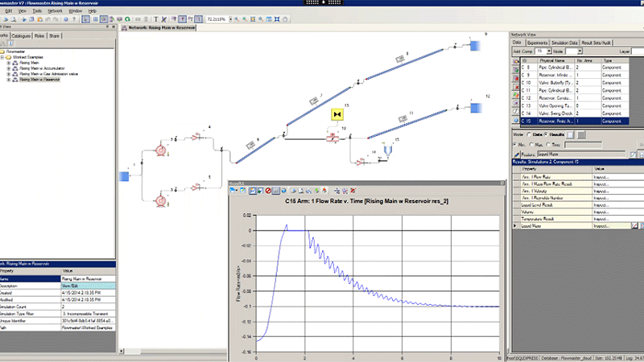Activate the Network: Rising Main w Reservoir tab

coord(159,27)
